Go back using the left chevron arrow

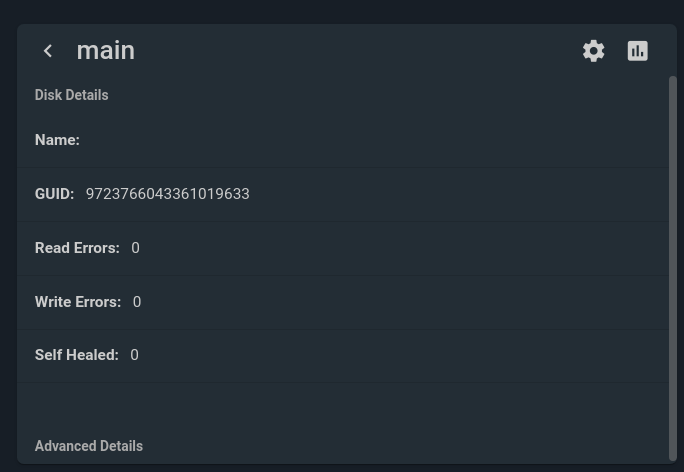48,51
